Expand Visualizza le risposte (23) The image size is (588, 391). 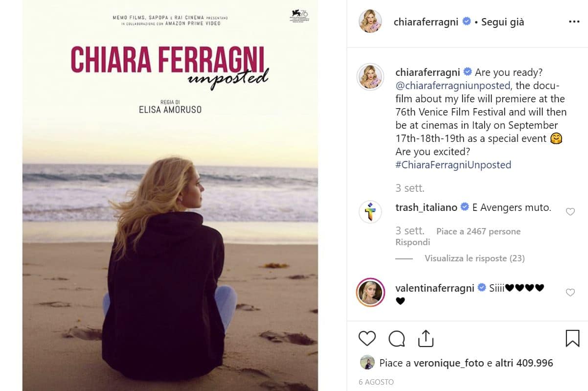(x=475, y=258)
